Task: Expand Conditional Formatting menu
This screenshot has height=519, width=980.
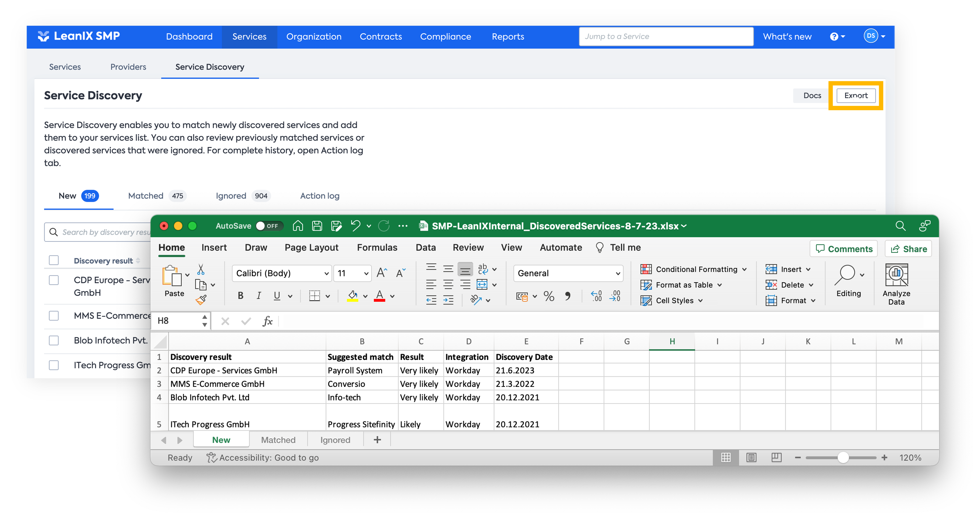Action: pos(694,269)
